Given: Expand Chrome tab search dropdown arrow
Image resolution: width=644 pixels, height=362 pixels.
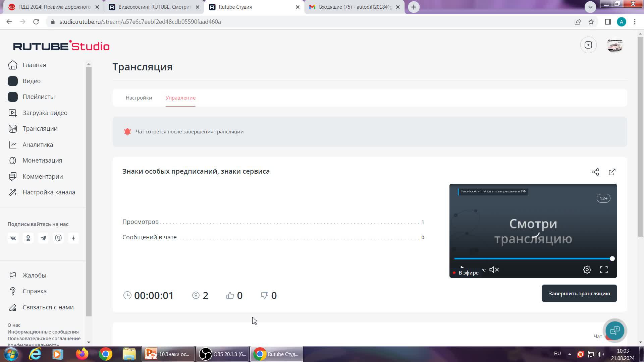Looking at the screenshot, I should [x=590, y=7].
